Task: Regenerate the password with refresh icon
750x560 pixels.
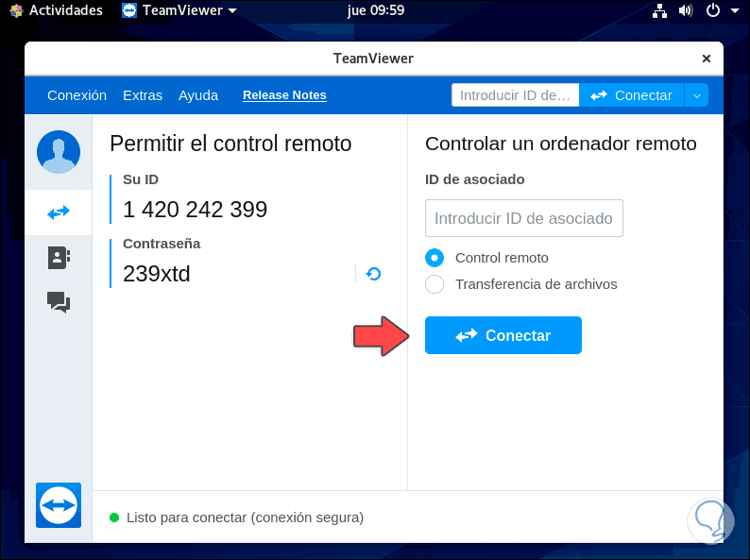Action: click(373, 274)
